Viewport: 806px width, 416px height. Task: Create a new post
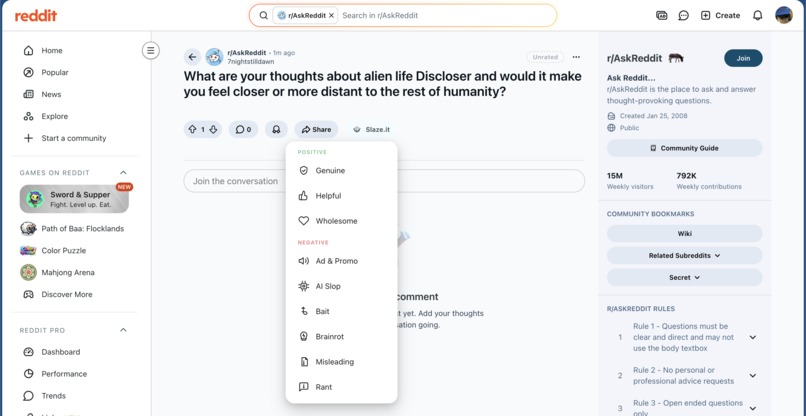coord(720,15)
